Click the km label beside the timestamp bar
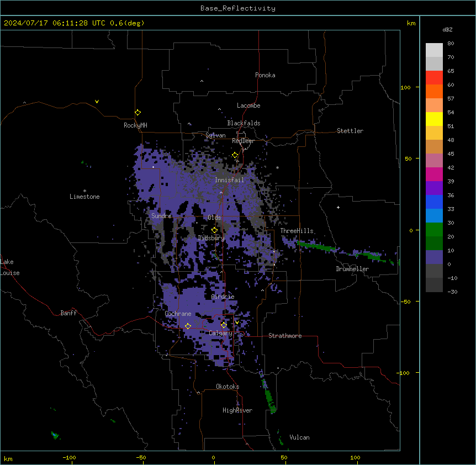The image size is (476, 465). 411,23
